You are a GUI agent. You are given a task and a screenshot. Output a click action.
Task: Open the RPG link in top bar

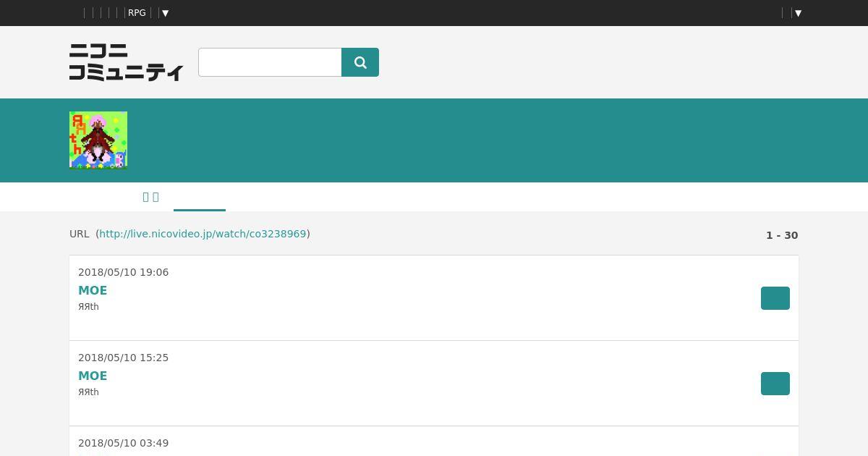click(x=137, y=13)
